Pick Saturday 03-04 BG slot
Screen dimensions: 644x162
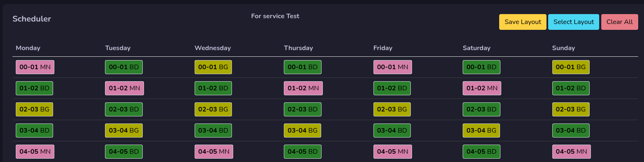[481, 131]
